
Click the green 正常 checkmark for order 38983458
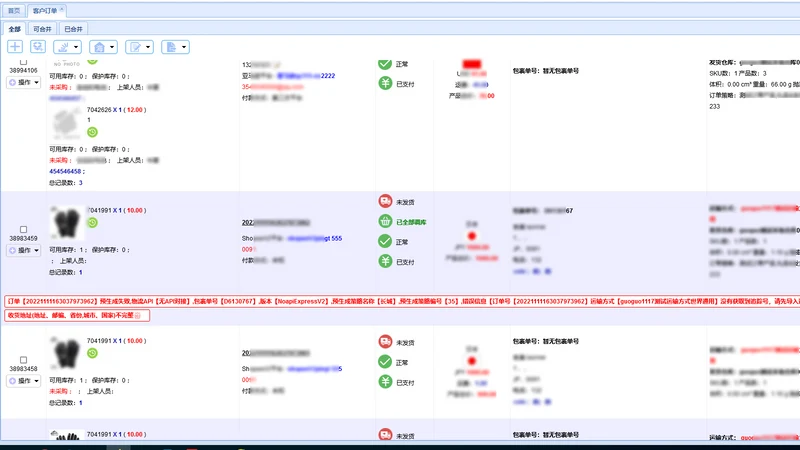(385, 362)
